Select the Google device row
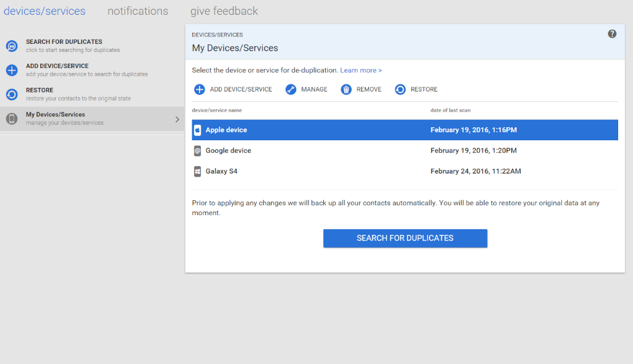Screen dimensions: 633x364 click(405, 151)
